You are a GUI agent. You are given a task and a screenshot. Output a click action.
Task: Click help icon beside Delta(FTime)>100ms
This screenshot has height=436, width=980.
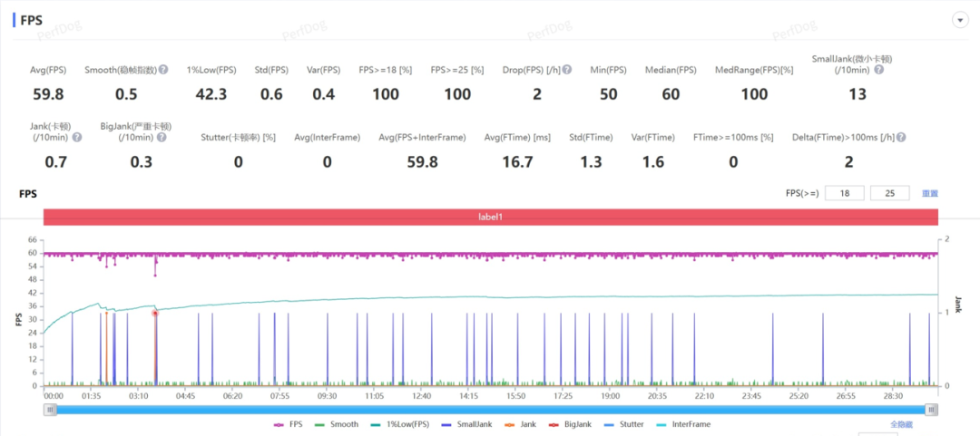[x=901, y=138]
